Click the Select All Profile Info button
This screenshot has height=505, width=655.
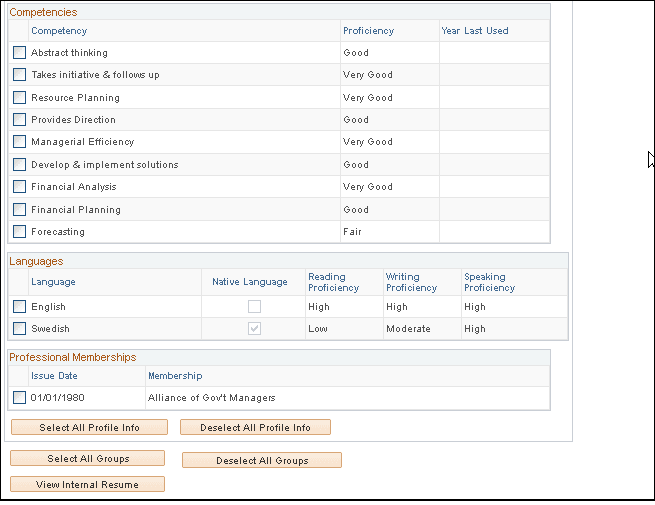(89, 428)
